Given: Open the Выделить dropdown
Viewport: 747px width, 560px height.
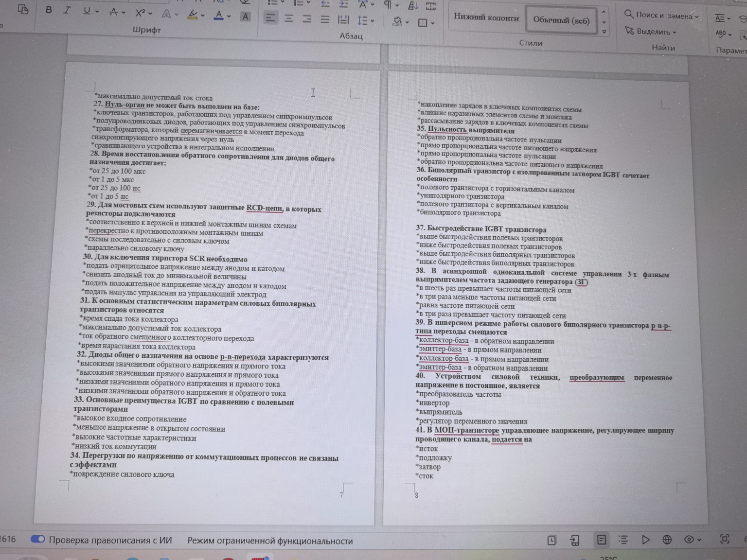Looking at the screenshot, I should coord(675,33).
